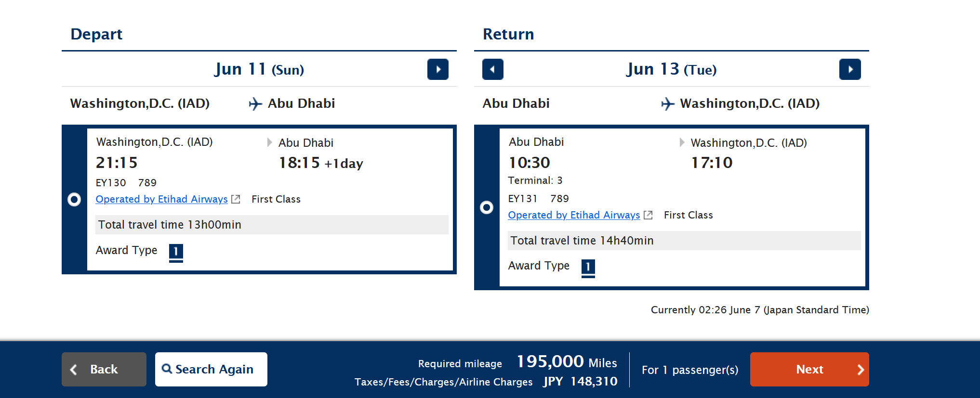Select the EY130 departure flight radio button
Viewport: 980px width, 398px height.
(x=74, y=199)
